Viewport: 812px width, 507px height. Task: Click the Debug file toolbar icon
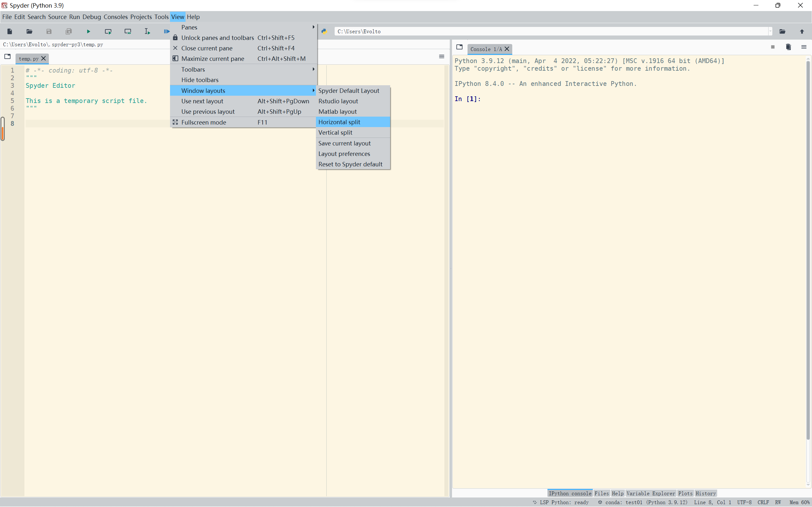coord(167,31)
